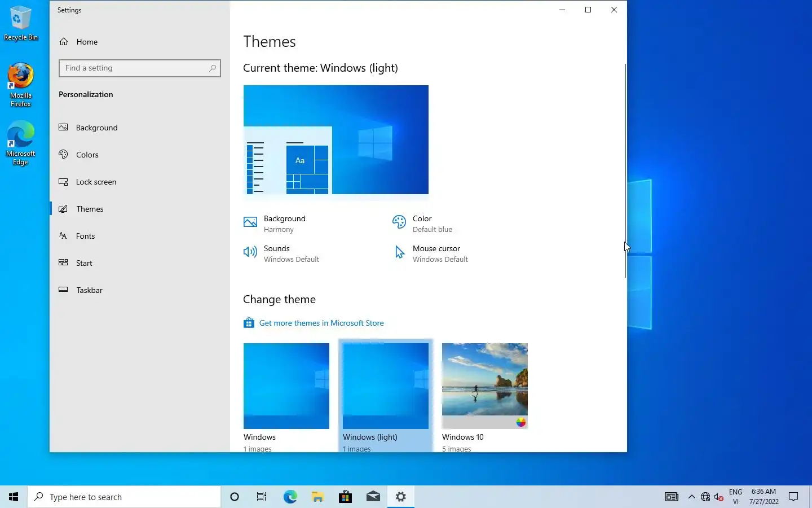Select Themes in Personalization sidebar

pyautogui.click(x=90, y=209)
